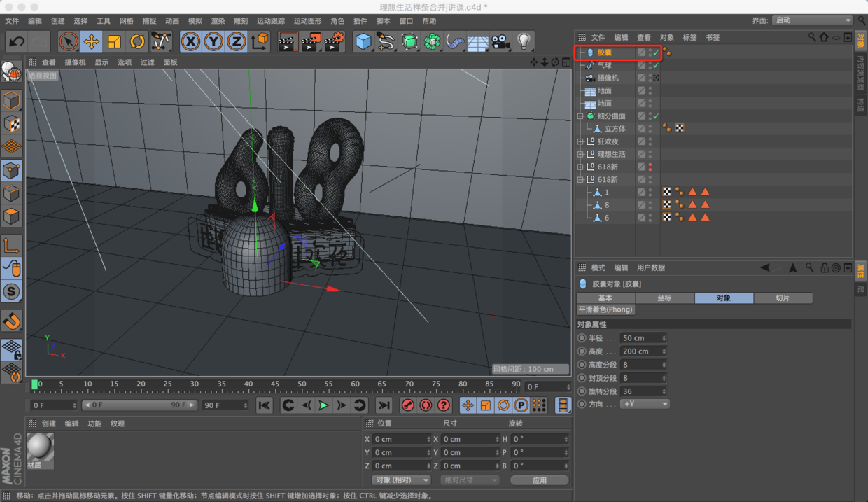Image resolution: width=868 pixels, height=502 pixels.
Task: Open Edit Render Settings
Action: point(334,41)
